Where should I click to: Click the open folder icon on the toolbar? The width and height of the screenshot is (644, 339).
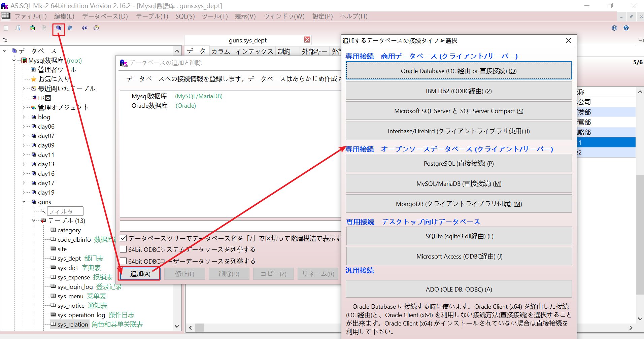coord(18,28)
